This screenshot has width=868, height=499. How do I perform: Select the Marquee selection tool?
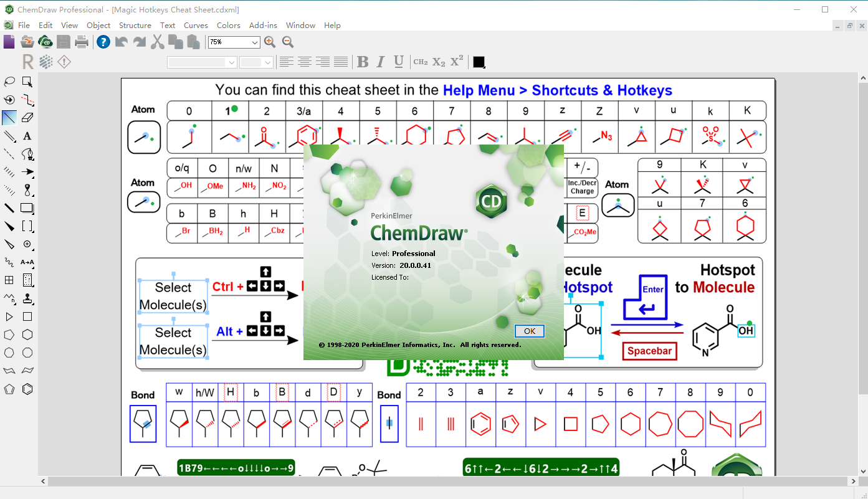[x=26, y=81]
